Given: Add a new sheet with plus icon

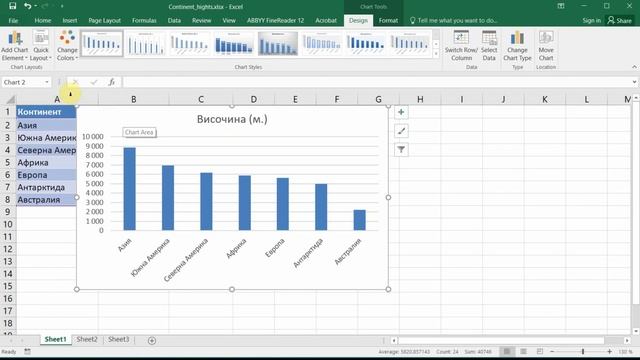Looking at the screenshot, I should 152,340.
